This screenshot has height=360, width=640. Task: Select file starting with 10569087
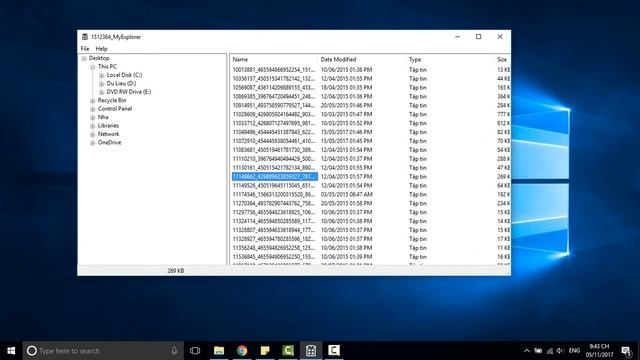(x=274, y=88)
